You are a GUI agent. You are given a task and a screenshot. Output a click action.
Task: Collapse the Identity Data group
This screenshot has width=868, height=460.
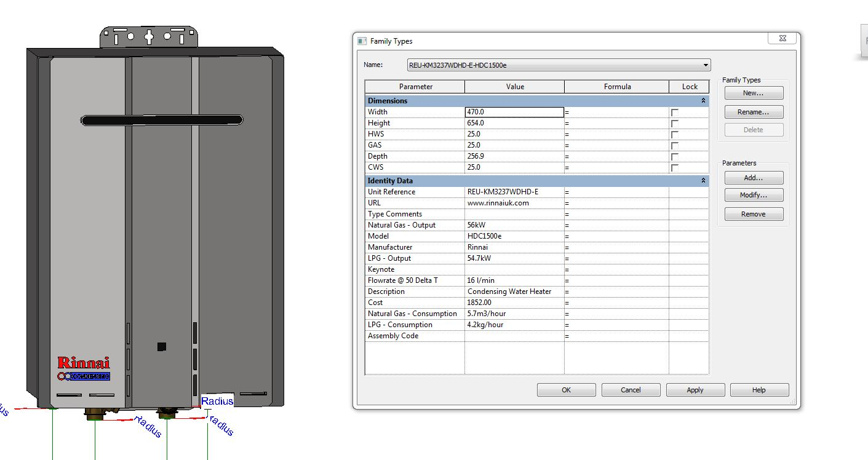(x=703, y=181)
